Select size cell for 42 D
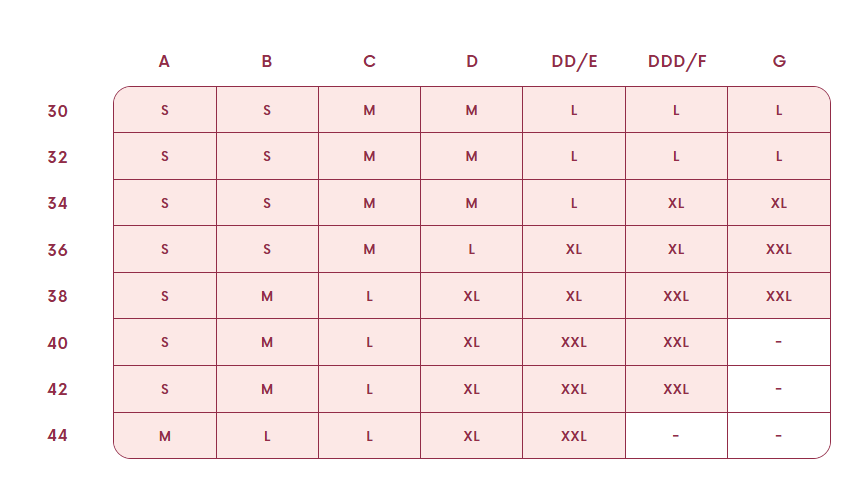The height and width of the screenshot is (478, 860). pyautogui.click(x=472, y=389)
